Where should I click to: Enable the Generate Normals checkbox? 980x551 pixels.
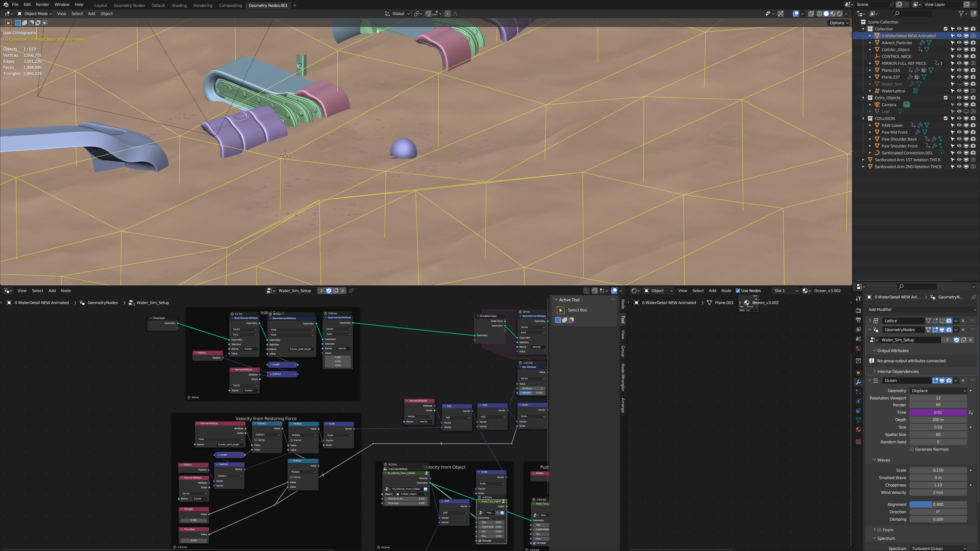click(912, 449)
